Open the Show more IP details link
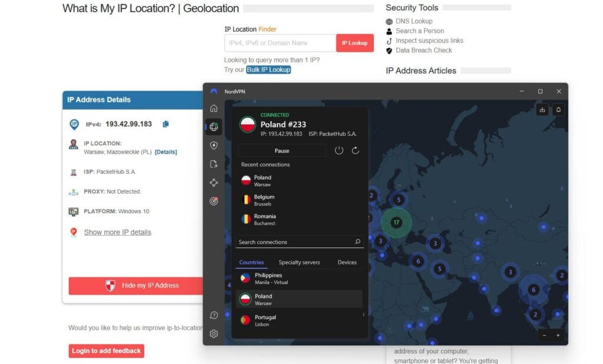The height and width of the screenshot is (364, 603). 117,232
